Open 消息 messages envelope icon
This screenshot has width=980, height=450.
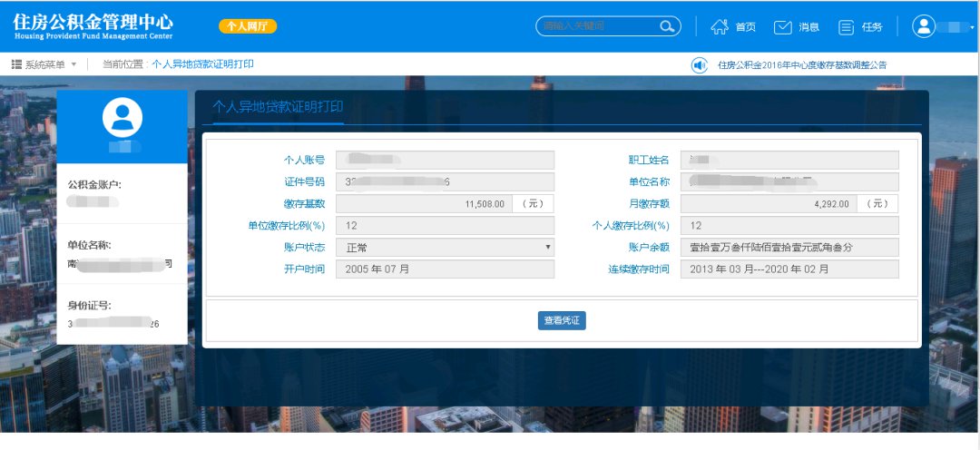click(783, 27)
